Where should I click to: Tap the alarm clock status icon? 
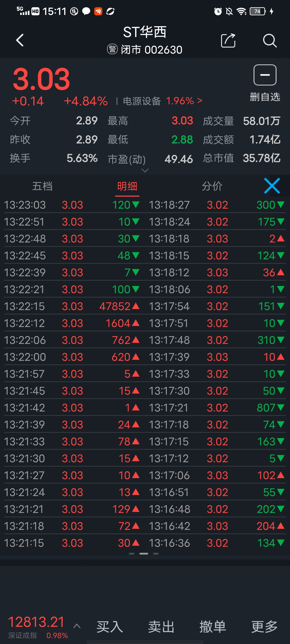click(x=218, y=11)
